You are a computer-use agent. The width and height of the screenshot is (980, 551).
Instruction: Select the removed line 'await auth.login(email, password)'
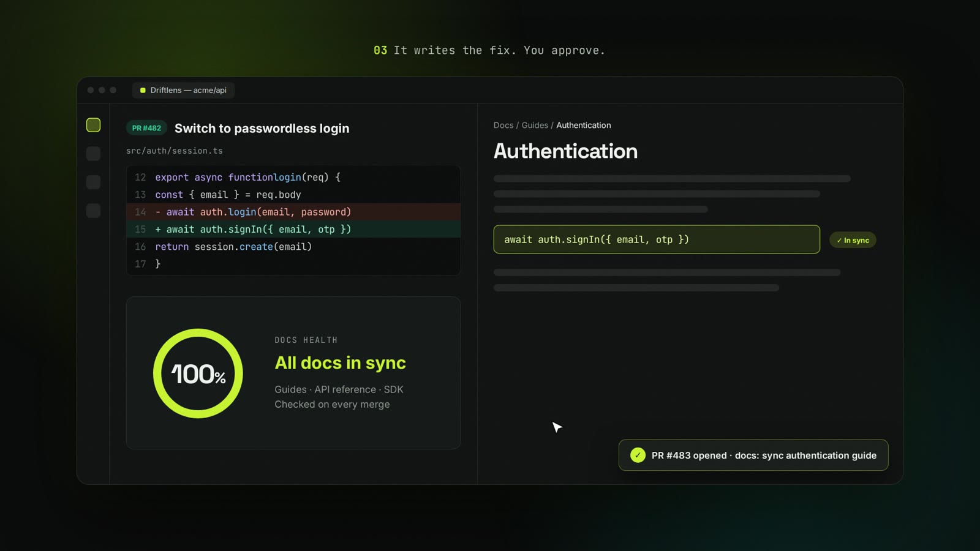coord(293,212)
